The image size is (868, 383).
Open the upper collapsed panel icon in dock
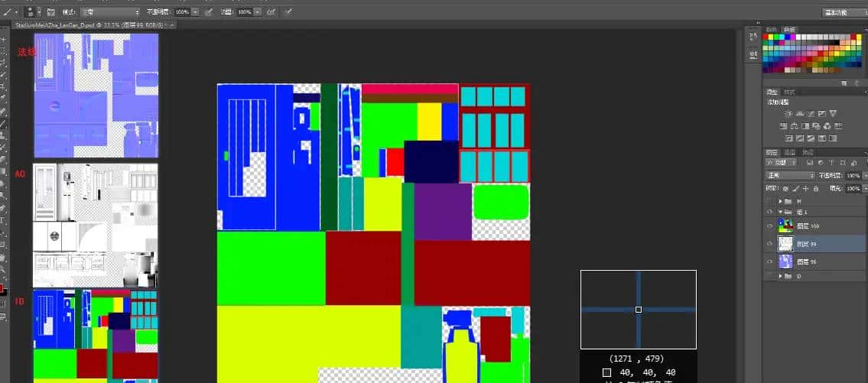tap(753, 37)
